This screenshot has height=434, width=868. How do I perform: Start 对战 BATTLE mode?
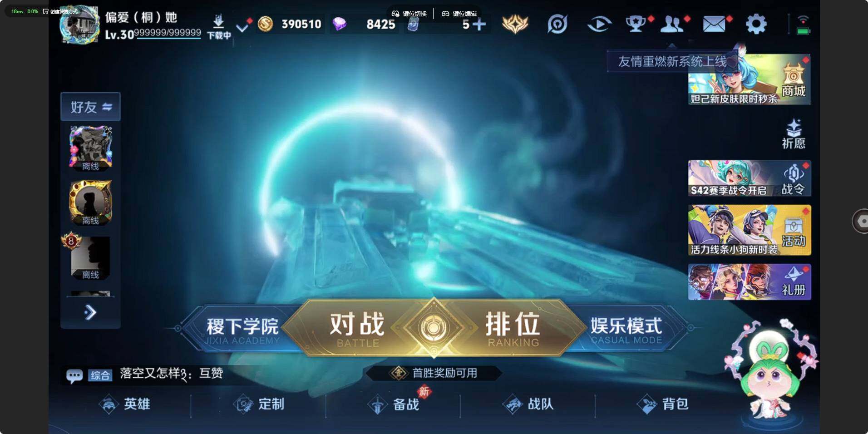tap(357, 329)
